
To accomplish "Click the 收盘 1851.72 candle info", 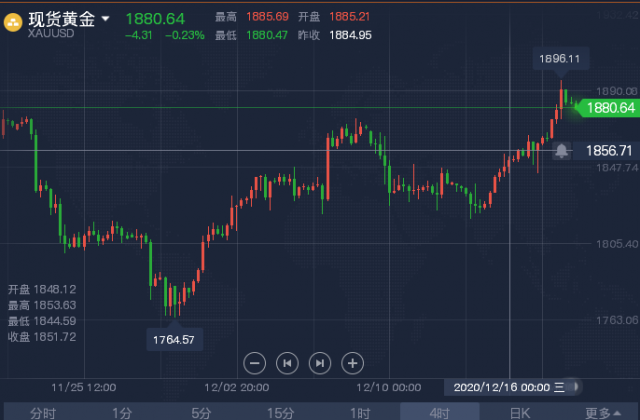I will point(42,337).
